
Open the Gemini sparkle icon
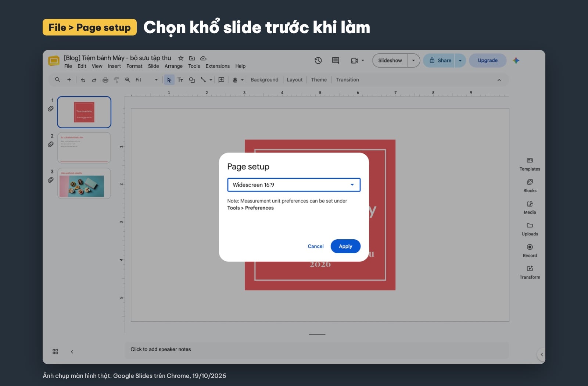516,60
